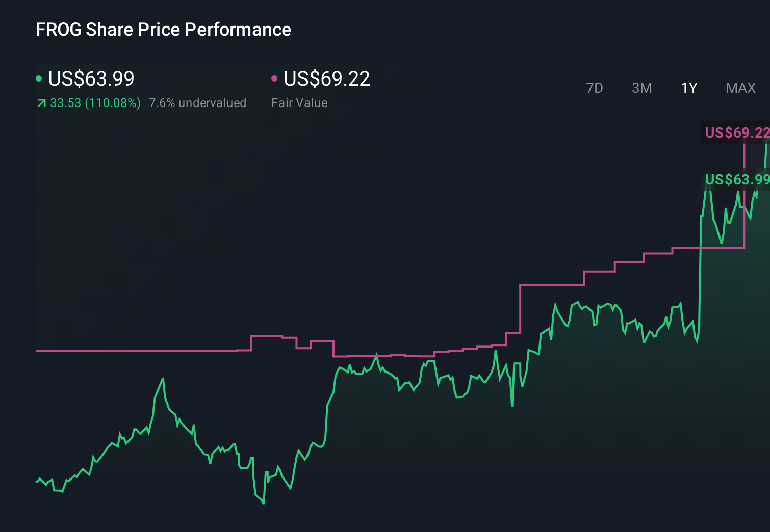Expand details via the FROG chart title
The width and height of the screenshot is (770, 532).
click(x=163, y=29)
